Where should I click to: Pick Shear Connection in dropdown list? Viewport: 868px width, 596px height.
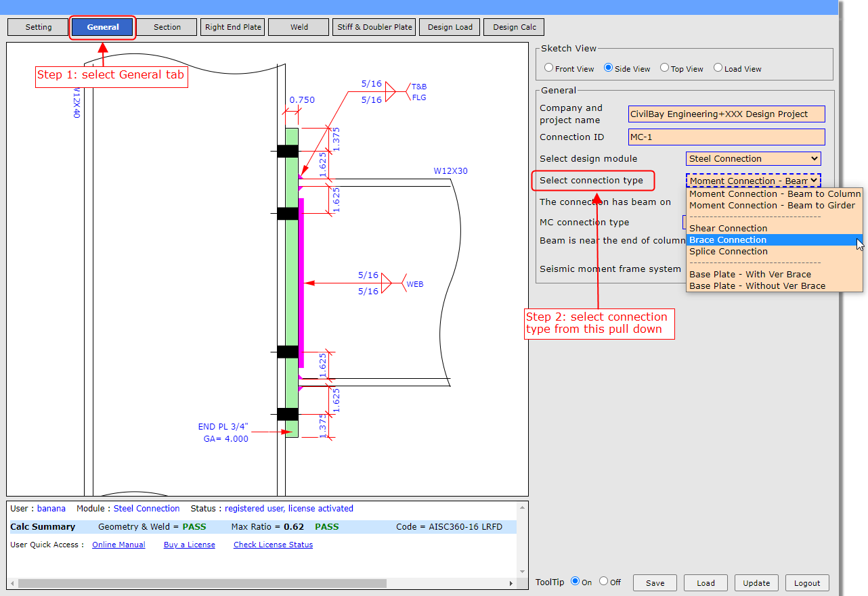(728, 229)
